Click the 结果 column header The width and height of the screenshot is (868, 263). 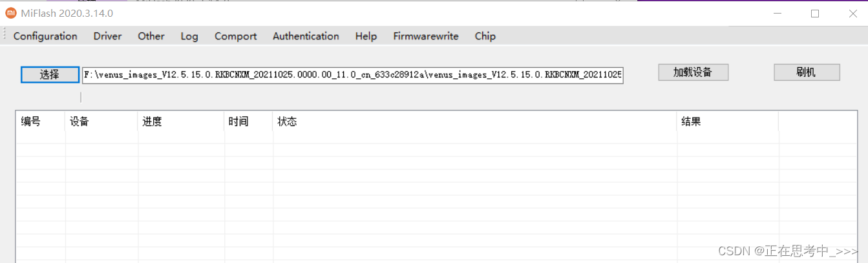coord(728,121)
